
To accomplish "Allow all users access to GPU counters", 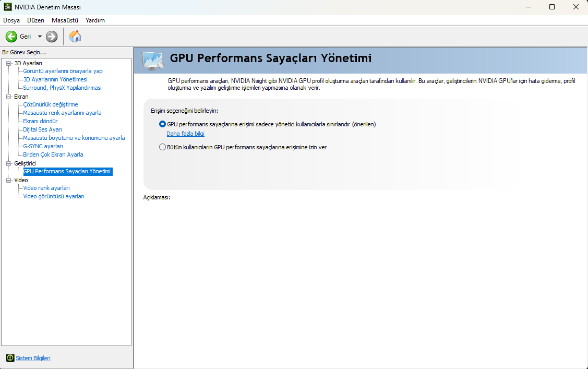I will [162, 147].
